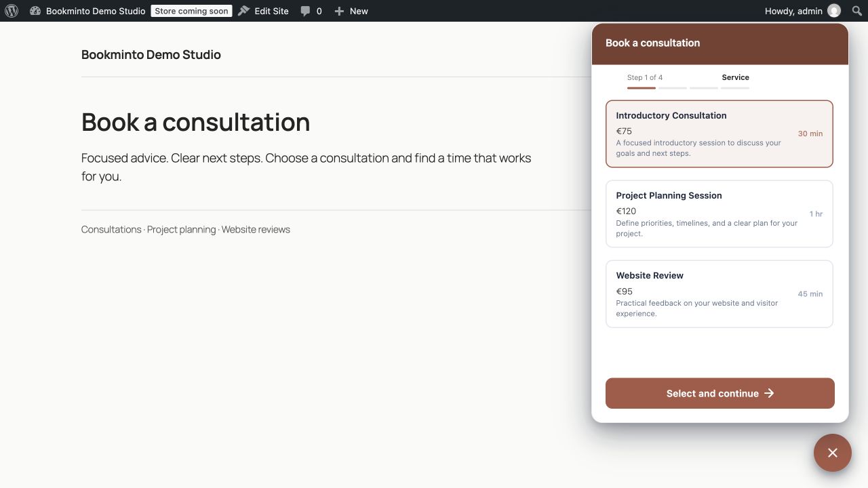Click the plus icon for New

coord(339,11)
